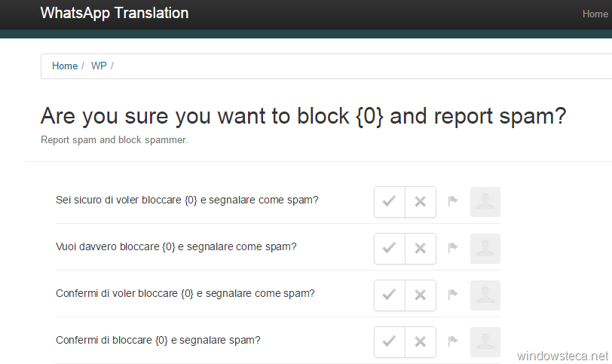Flag the 'Confermi di bloccare' translation
The height and width of the screenshot is (364, 612).
coord(453,341)
